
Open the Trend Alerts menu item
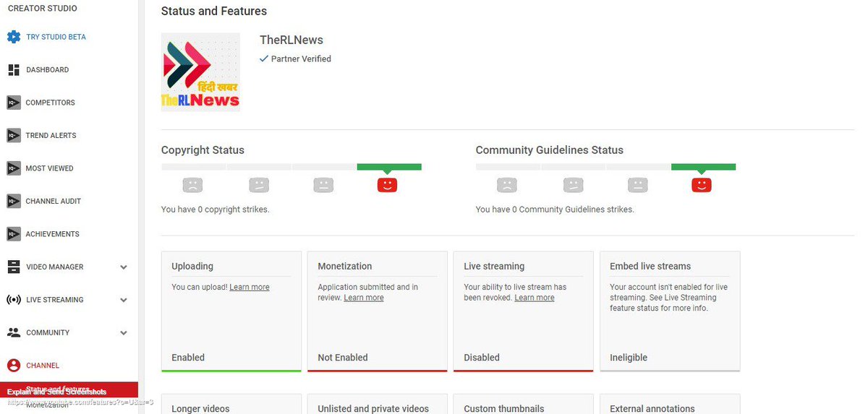(x=51, y=135)
